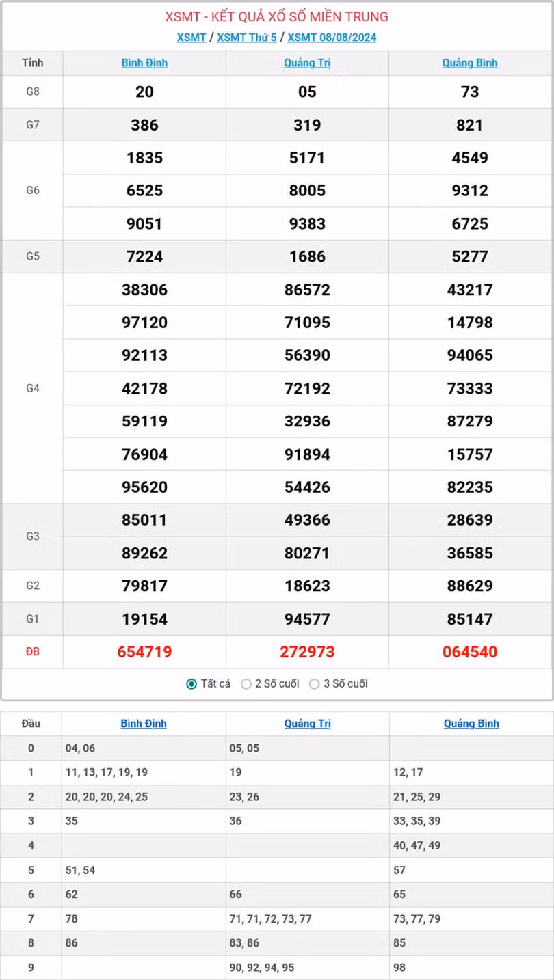Select the 3 Số cuối radio option
Viewport: 554px width, 980px height.
(315, 683)
